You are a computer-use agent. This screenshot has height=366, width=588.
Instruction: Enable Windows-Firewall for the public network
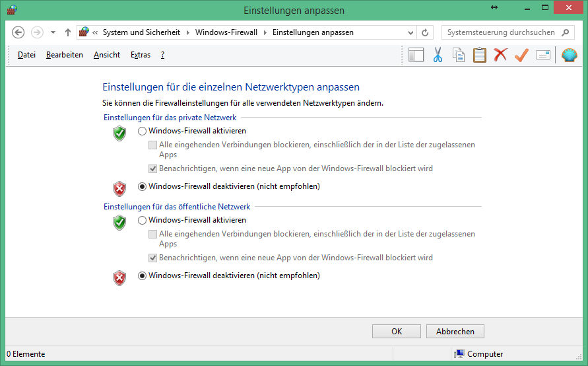pyautogui.click(x=143, y=220)
